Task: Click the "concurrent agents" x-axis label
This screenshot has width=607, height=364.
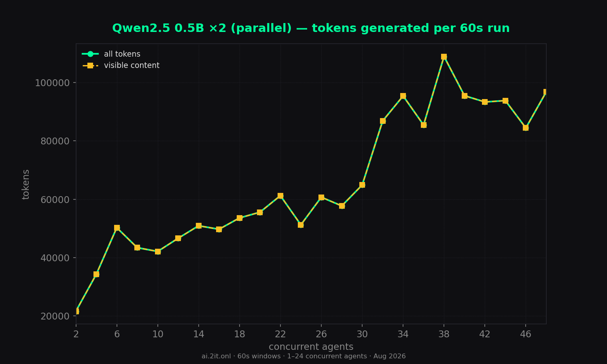Action: [x=311, y=347]
